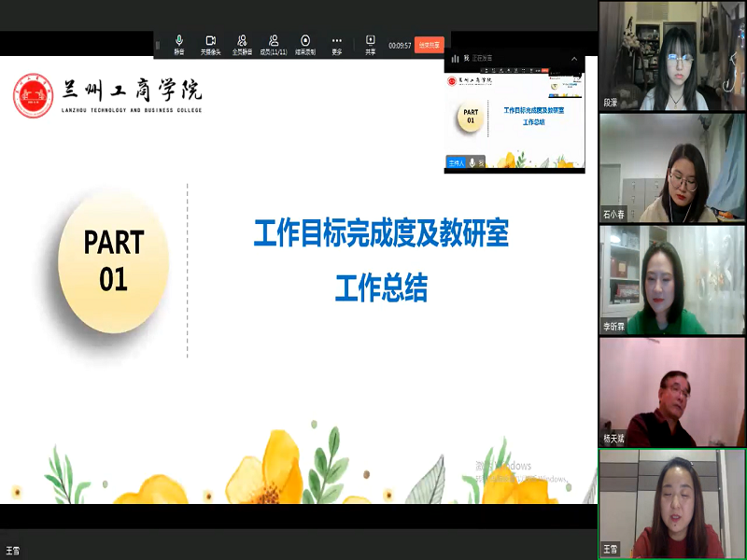Select 李昕霖's video thumbnail

[672, 280]
